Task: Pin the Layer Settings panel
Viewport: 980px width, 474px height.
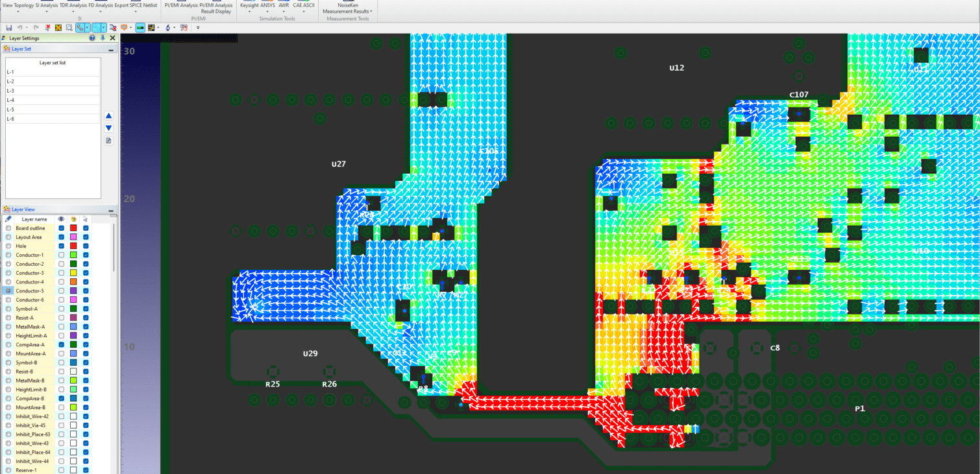Action: pyautogui.click(x=103, y=38)
